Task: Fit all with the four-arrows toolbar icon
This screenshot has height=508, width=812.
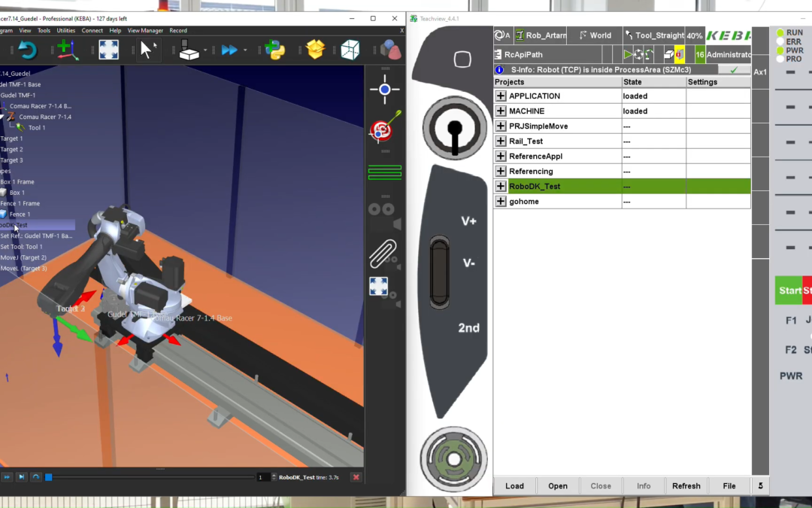Action: click(108, 50)
